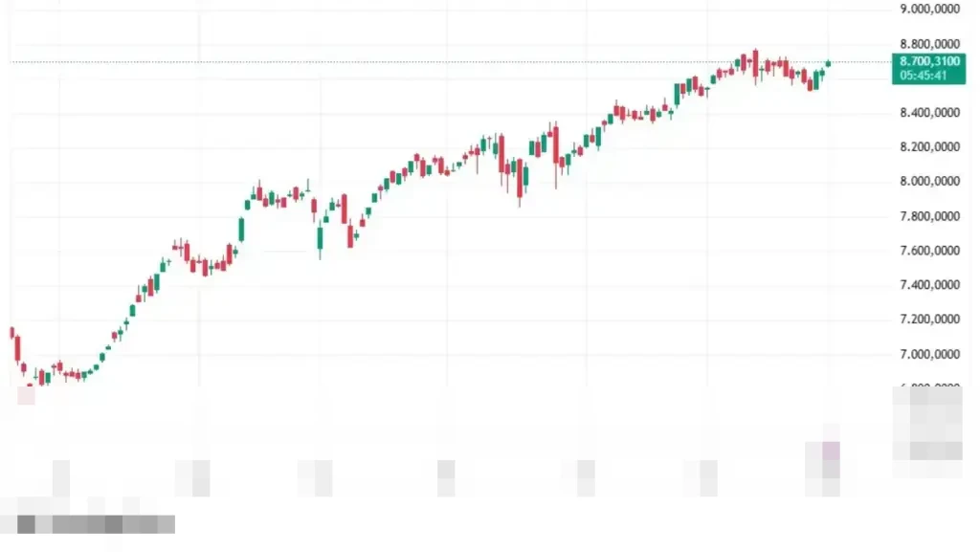Select the tall green candle rising toward 7.800
980x552 pixels.
click(x=241, y=230)
